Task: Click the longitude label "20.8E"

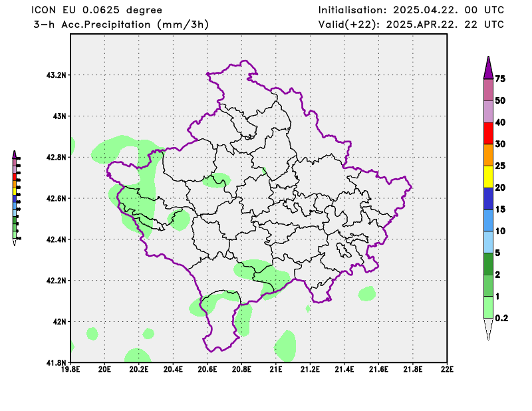Action: tap(241, 369)
